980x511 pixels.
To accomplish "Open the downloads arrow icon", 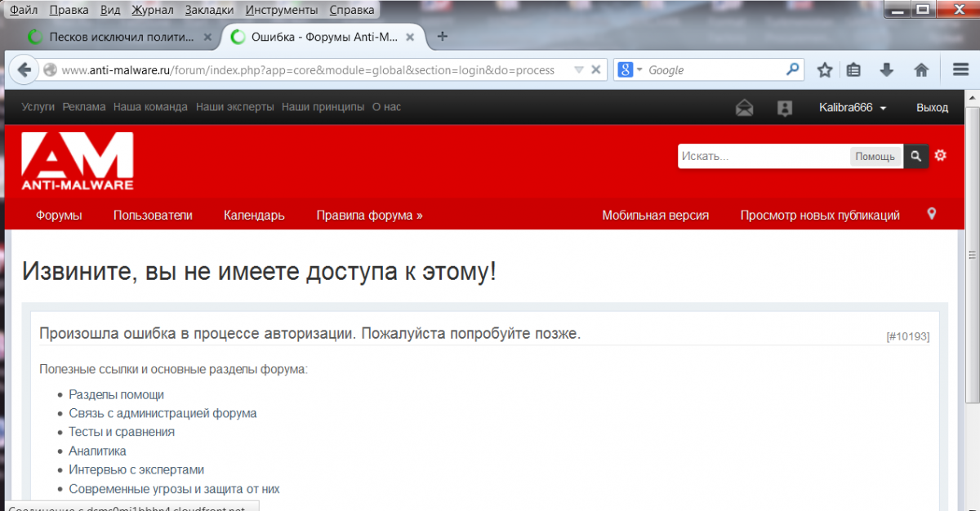I will (x=887, y=69).
